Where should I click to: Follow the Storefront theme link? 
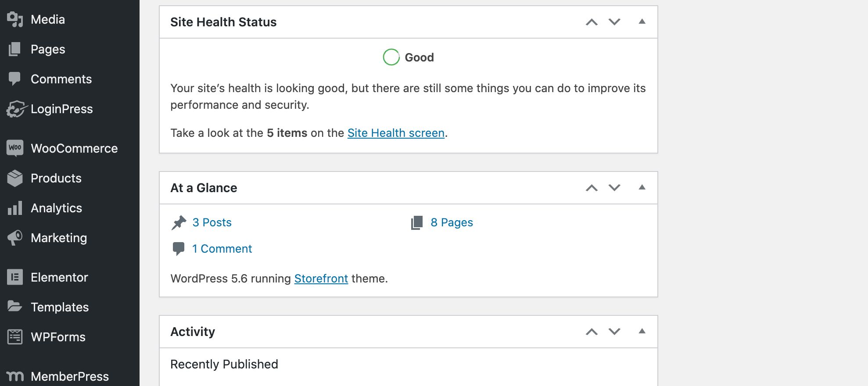click(321, 279)
